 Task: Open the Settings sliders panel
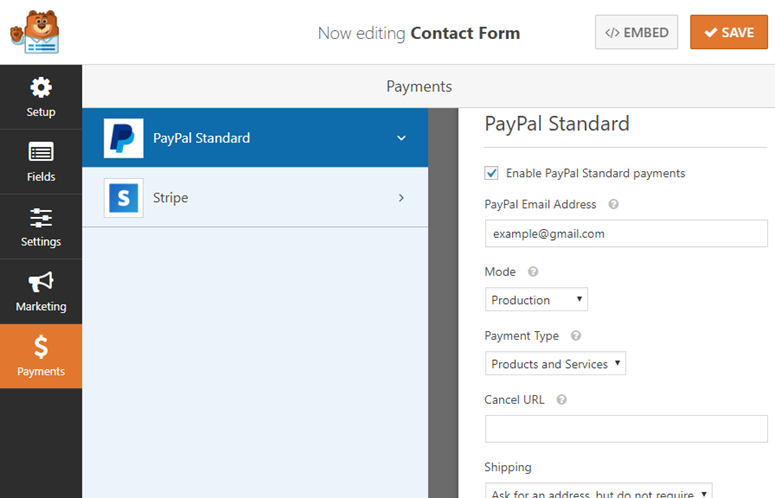(x=41, y=226)
